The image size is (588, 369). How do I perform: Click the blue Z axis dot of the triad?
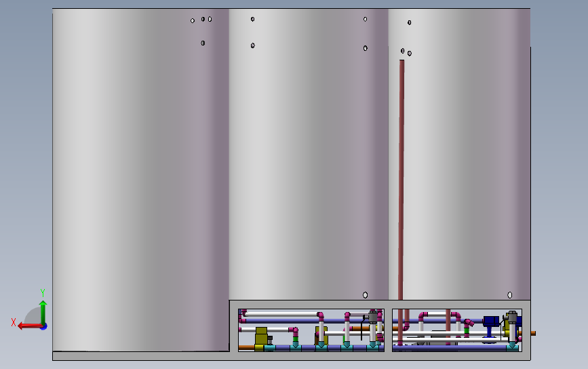click(44, 327)
